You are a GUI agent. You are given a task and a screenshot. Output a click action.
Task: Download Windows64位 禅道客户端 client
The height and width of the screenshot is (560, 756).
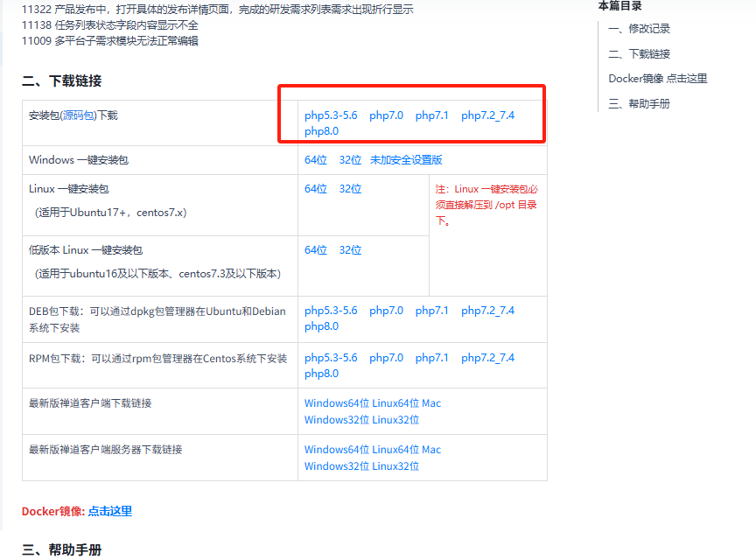click(x=337, y=403)
